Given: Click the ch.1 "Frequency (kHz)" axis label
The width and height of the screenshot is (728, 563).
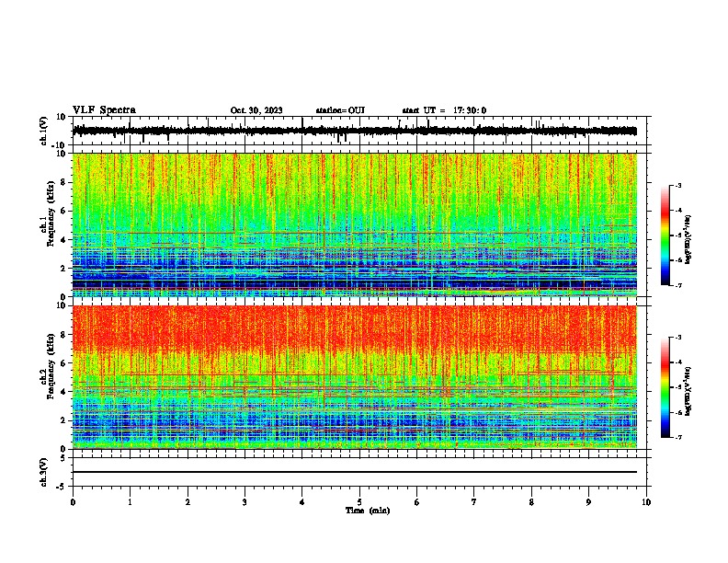Looking at the screenshot, I should [x=51, y=214].
